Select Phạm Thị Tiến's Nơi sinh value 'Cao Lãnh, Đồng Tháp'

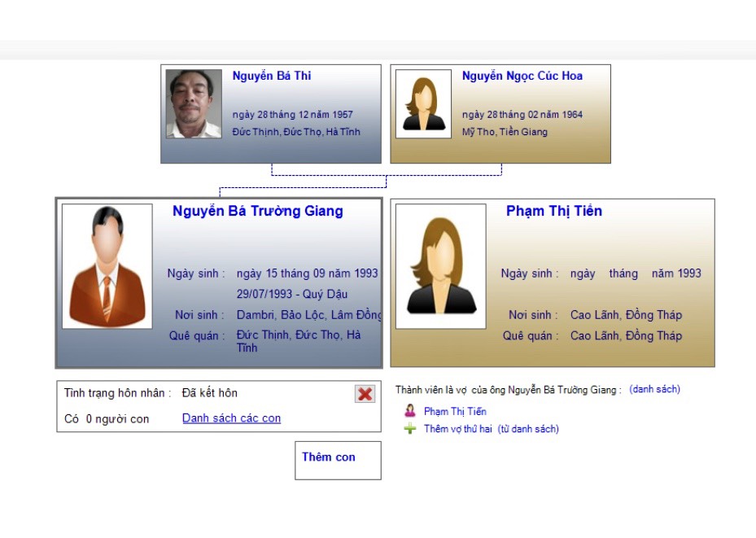(627, 315)
